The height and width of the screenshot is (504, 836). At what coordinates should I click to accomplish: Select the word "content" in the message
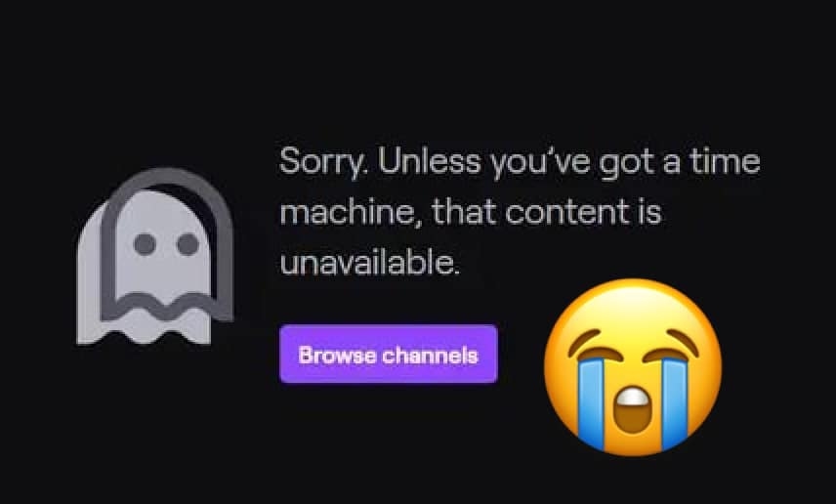point(566,212)
